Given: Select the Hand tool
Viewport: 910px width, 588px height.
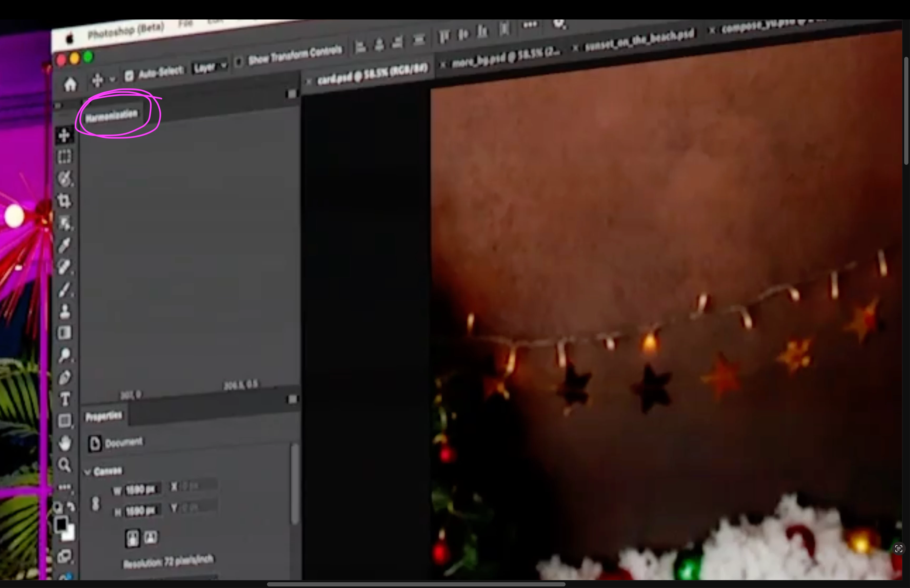Looking at the screenshot, I should click(65, 443).
